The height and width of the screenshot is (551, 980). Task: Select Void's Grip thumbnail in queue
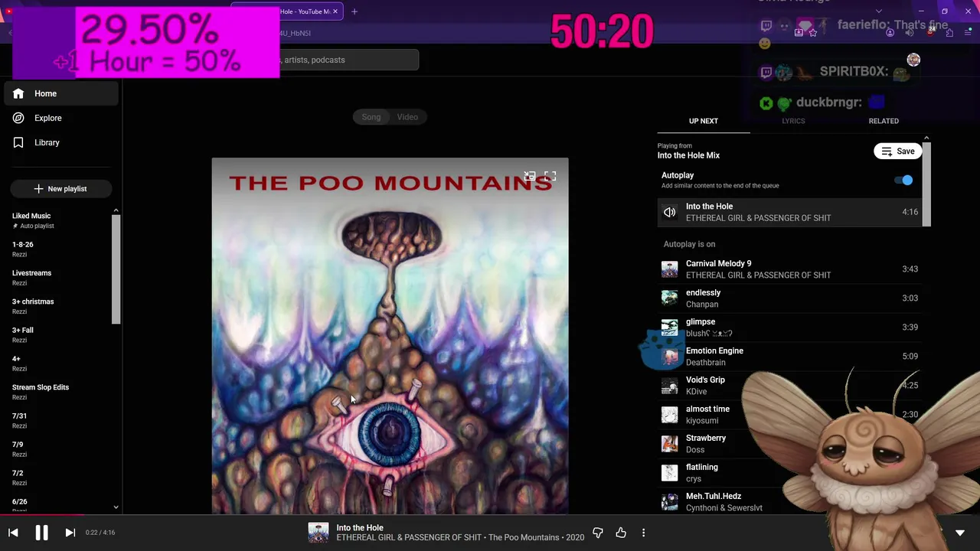point(669,386)
